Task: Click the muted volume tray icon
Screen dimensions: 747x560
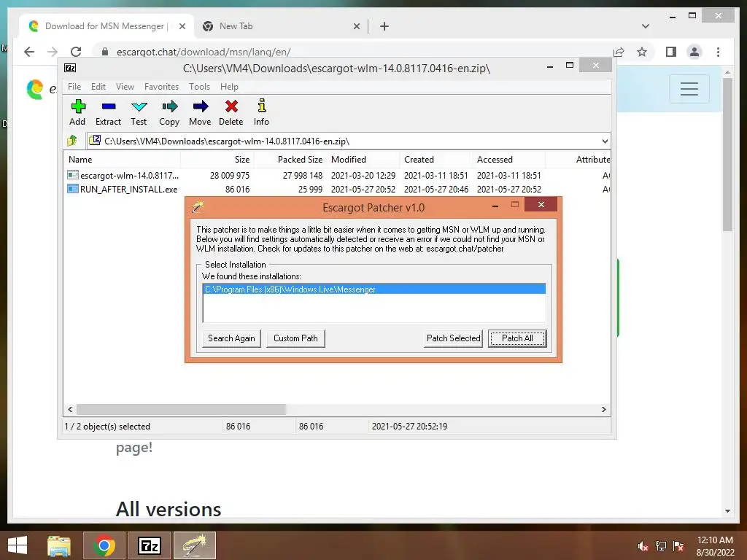Action: tap(643, 546)
